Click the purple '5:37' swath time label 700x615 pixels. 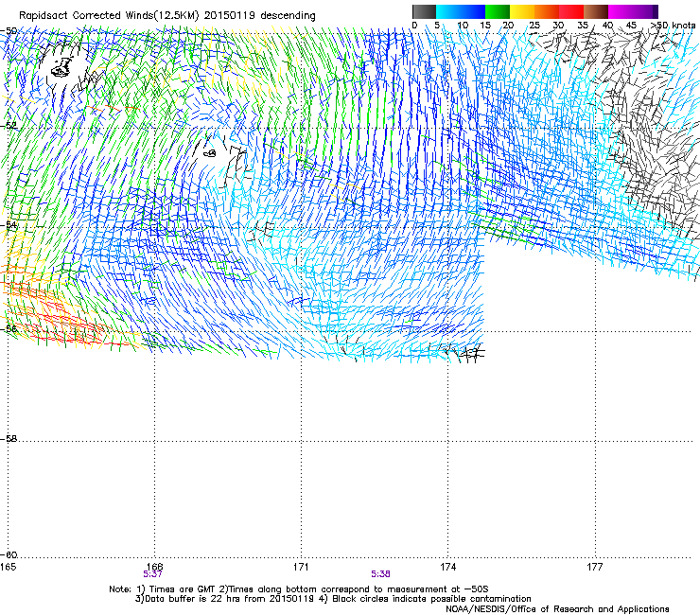(x=152, y=574)
